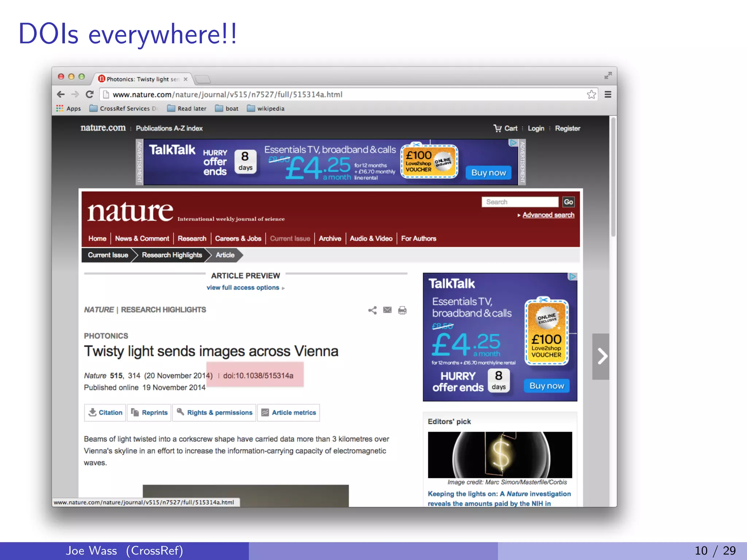Click AdChoices icon on sidebar ad

[573, 277]
